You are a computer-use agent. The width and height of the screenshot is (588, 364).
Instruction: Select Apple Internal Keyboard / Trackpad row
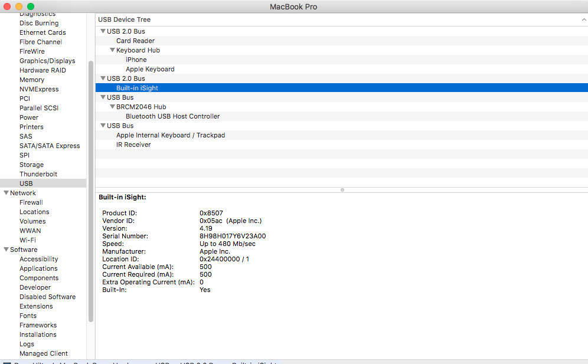[342, 135]
